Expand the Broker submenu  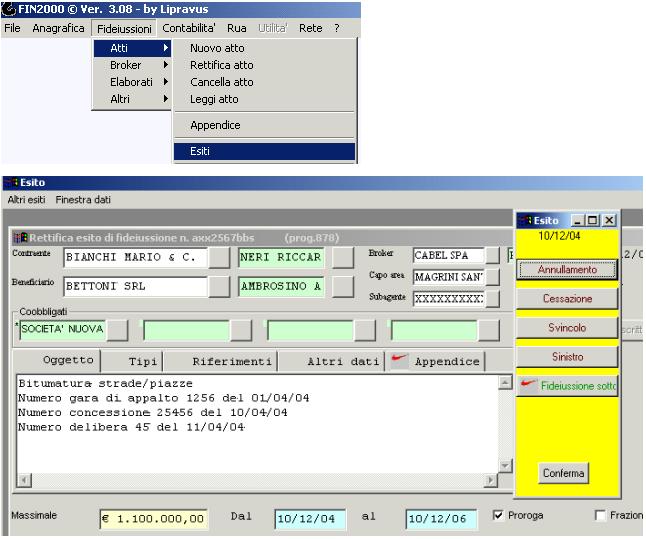click(x=132, y=65)
